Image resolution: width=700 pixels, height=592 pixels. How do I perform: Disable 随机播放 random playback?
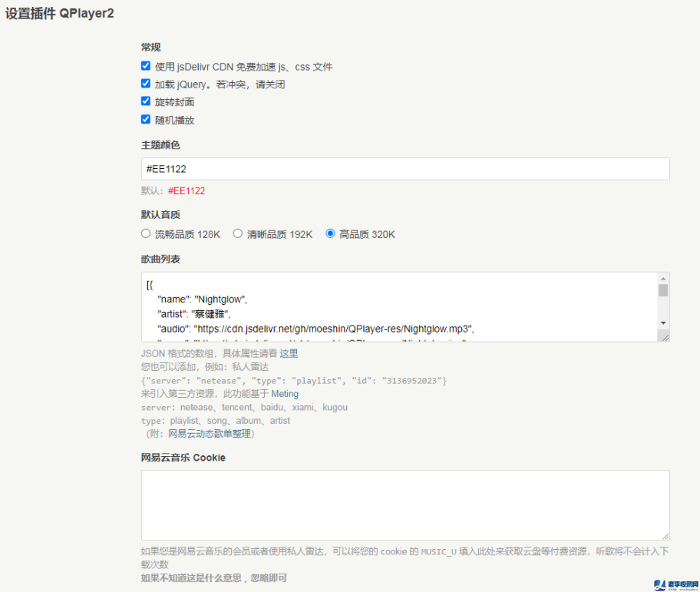click(145, 120)
